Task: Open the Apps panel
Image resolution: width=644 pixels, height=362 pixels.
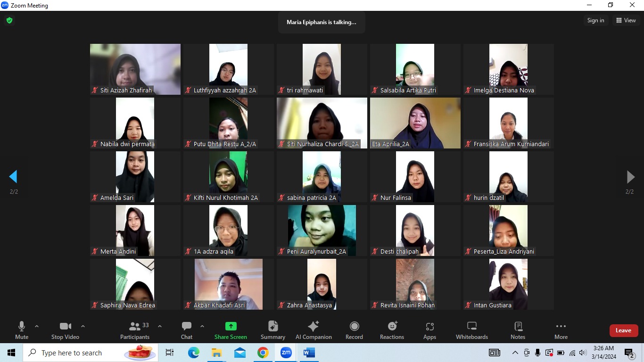Action: (x=429, y=330)
